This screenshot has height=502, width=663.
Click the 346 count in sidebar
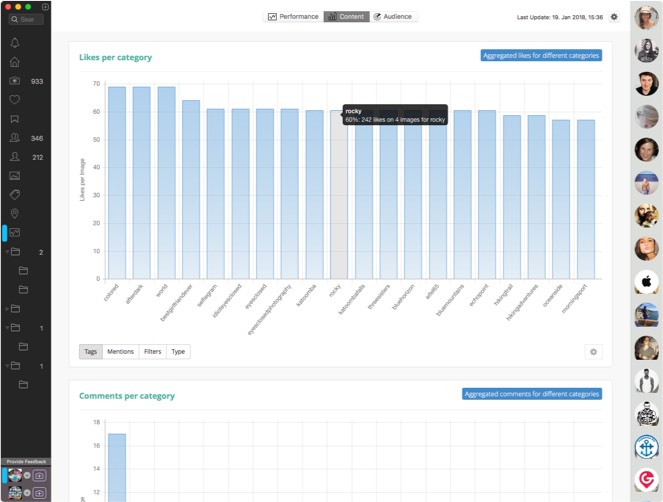coord(37,138)
